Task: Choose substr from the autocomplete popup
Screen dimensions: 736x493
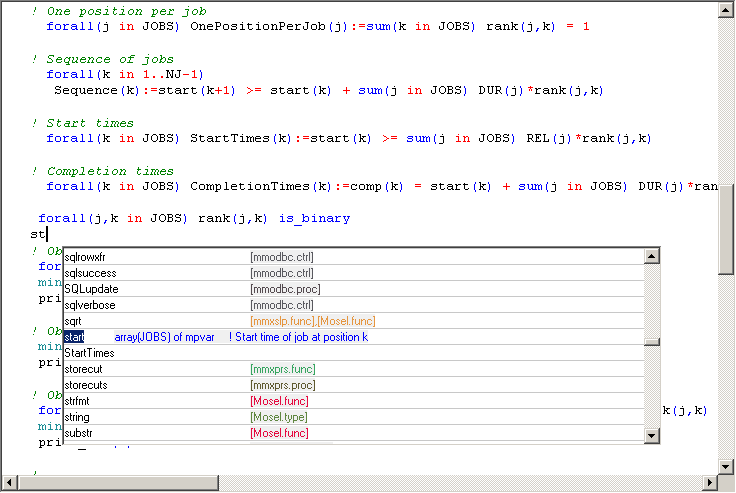Action: point(78,433)
